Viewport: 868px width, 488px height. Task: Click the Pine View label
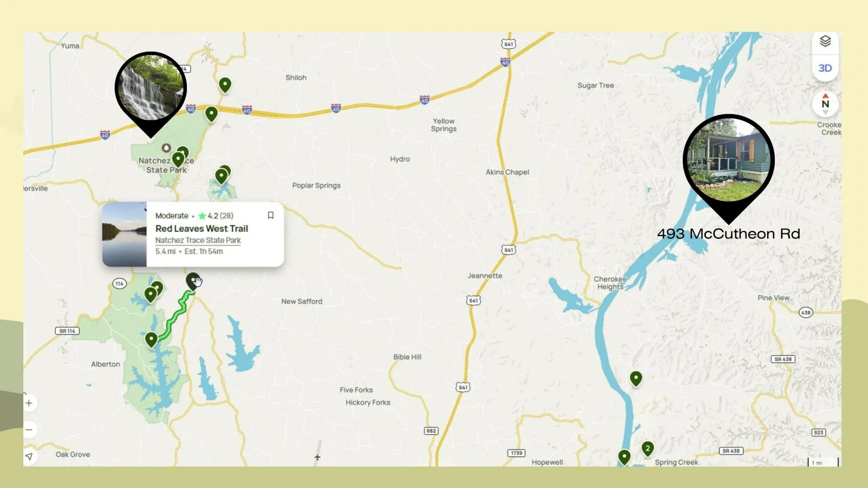773,298
